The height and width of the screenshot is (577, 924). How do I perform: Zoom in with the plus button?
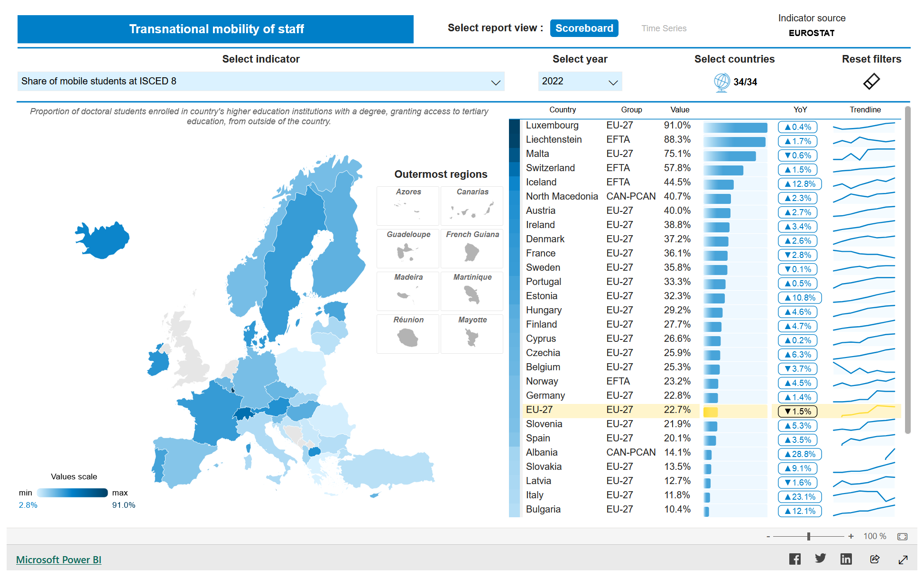pyautogui.click(x=851, y=536)
